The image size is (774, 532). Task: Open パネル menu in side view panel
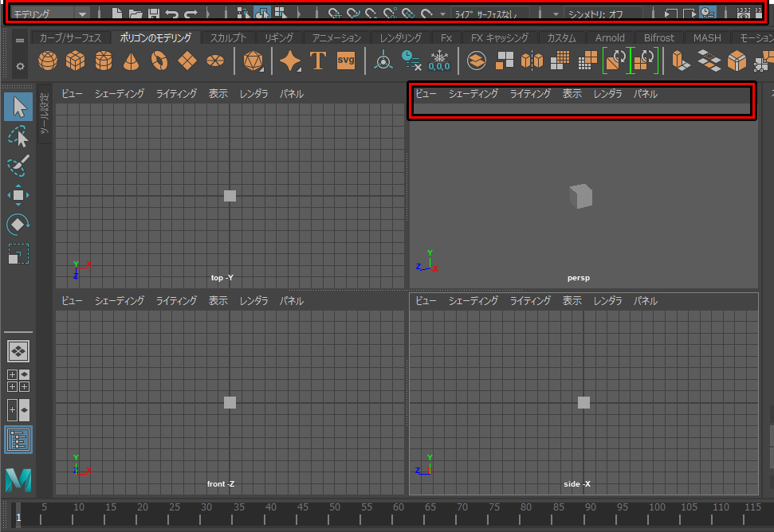[x=645, y=301]
